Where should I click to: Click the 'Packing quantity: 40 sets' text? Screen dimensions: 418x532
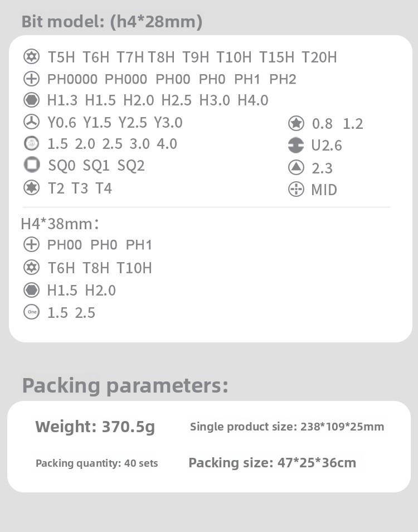coord(96,463)
